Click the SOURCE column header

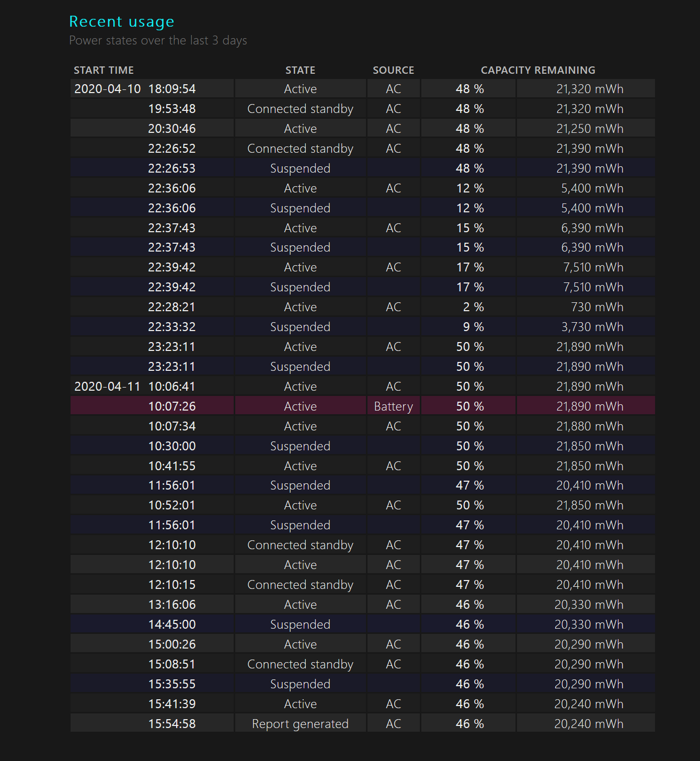click(393, 70)
